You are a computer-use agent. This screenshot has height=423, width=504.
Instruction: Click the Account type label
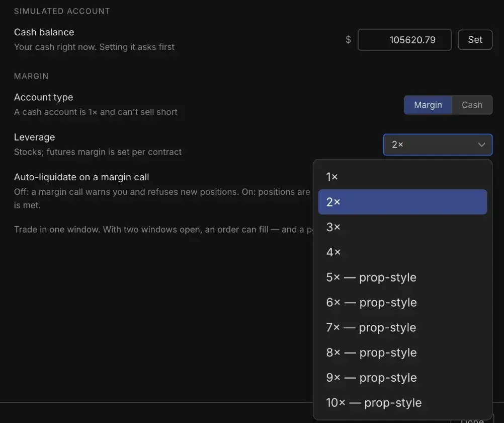tap(43, 97)
